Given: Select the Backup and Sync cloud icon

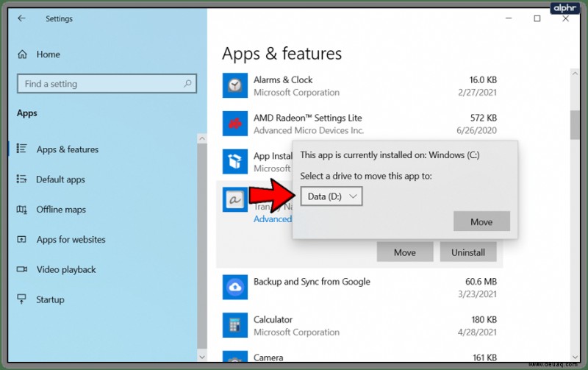Looking at the screenshot, I should [234, 287].
